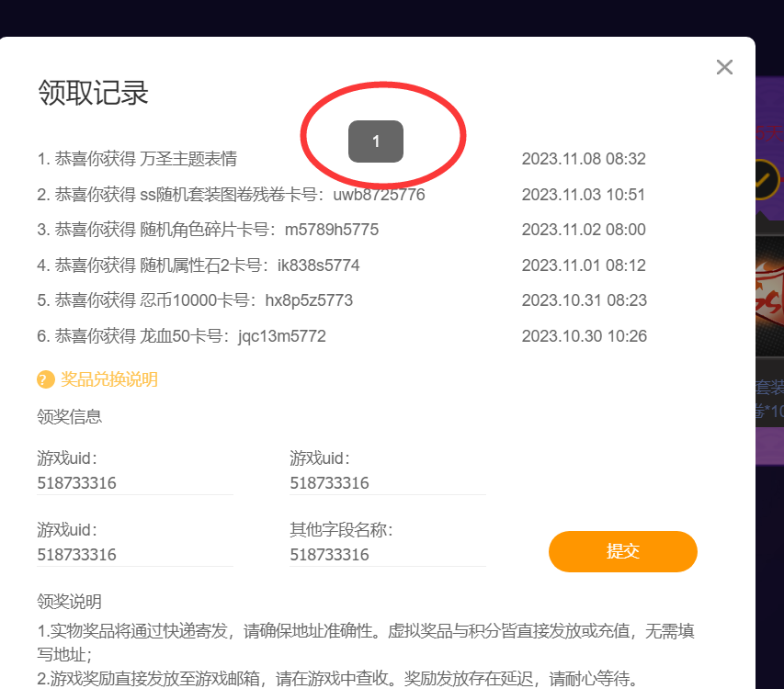Click the first 游戏uid field under 领奖信息
The image size is (784, 689).
134,483
